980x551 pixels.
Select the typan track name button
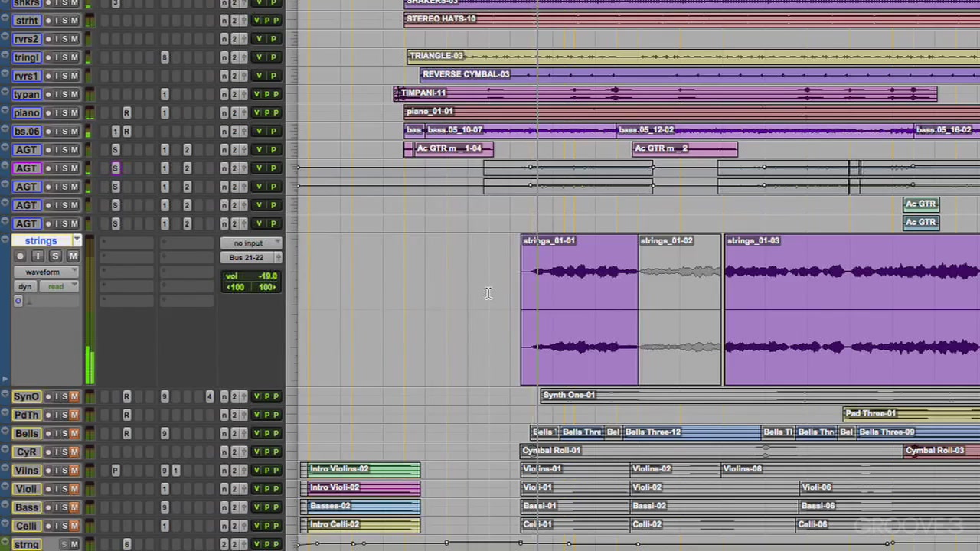click(x=27, y=94)
